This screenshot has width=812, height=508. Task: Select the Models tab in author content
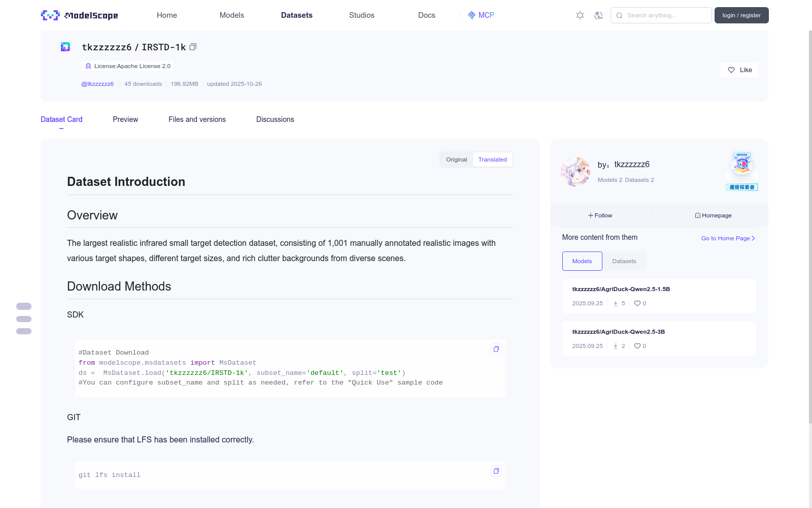(582, 261)
